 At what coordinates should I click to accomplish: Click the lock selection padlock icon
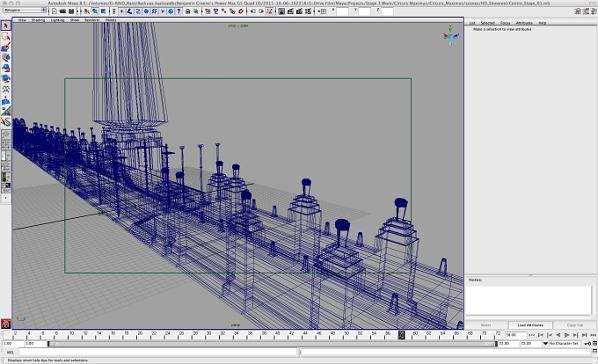coord(187,11)
